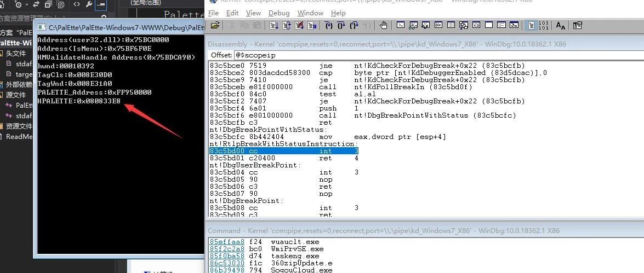Open the Window menu in WinDbg
Viewport: 644px width, 273px height.
(310, 13)
